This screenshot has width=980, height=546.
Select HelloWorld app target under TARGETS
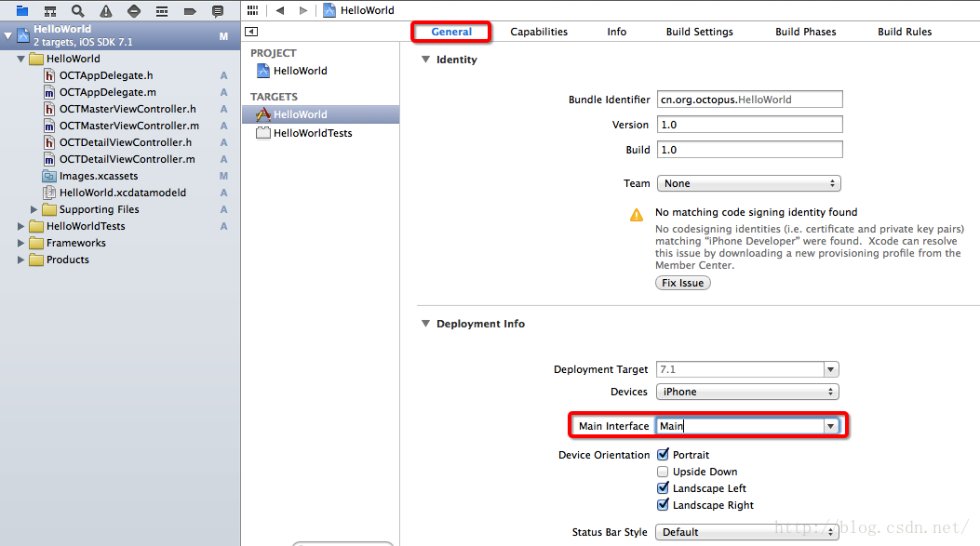coord(321,114)
